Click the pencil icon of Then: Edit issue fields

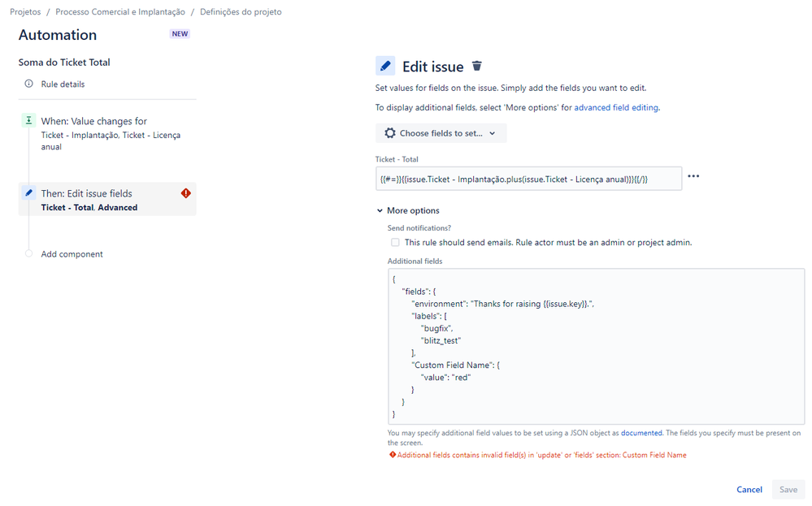tap(29, 193)
